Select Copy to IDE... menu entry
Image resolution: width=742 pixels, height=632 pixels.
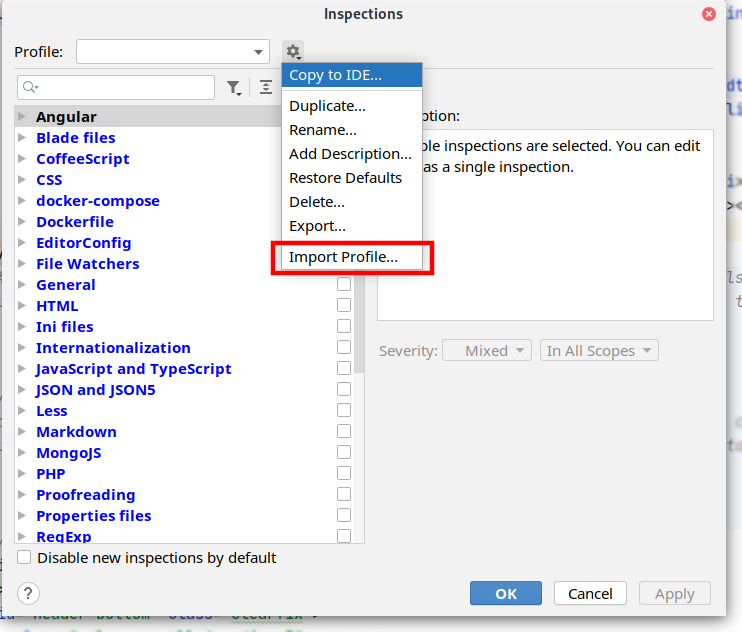coord(335,75)
